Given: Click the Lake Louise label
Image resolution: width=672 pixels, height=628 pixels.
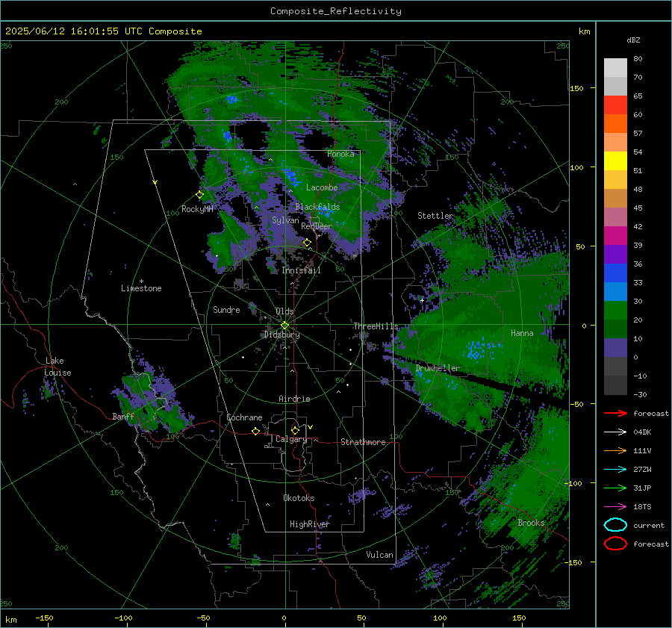Looking at the screenshot, I should [58, 367].
